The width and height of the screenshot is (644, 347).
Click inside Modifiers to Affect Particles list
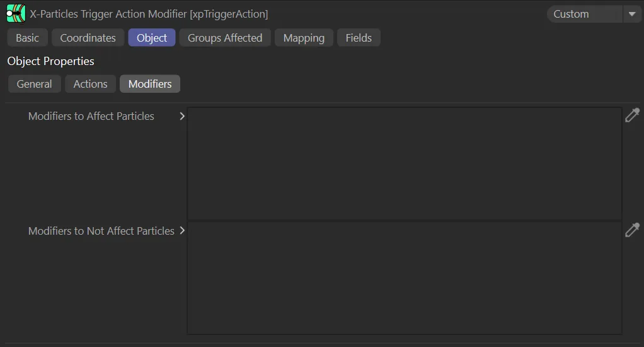pos(404,163)
